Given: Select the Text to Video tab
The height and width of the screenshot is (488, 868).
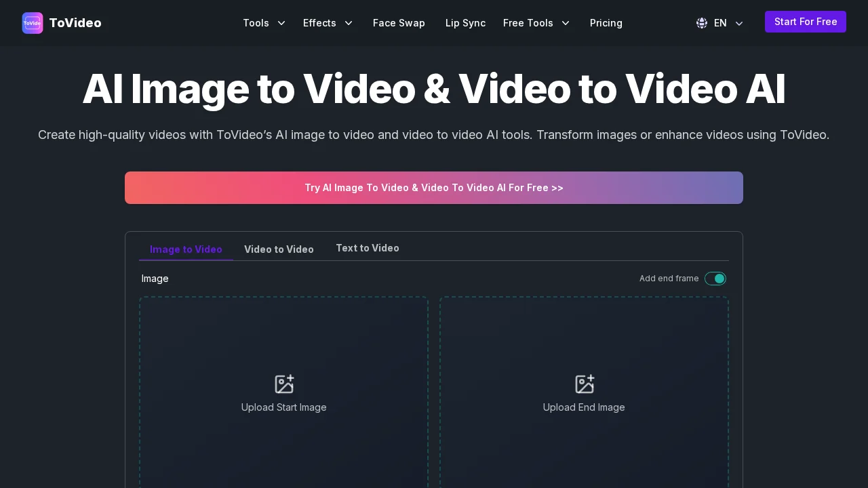Looking at the screenshot, I should coord(367,248).
